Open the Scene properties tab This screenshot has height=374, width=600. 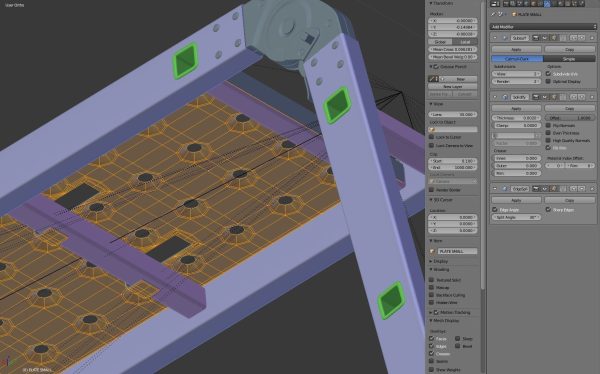pyautogui.click(x=520, y=3)
